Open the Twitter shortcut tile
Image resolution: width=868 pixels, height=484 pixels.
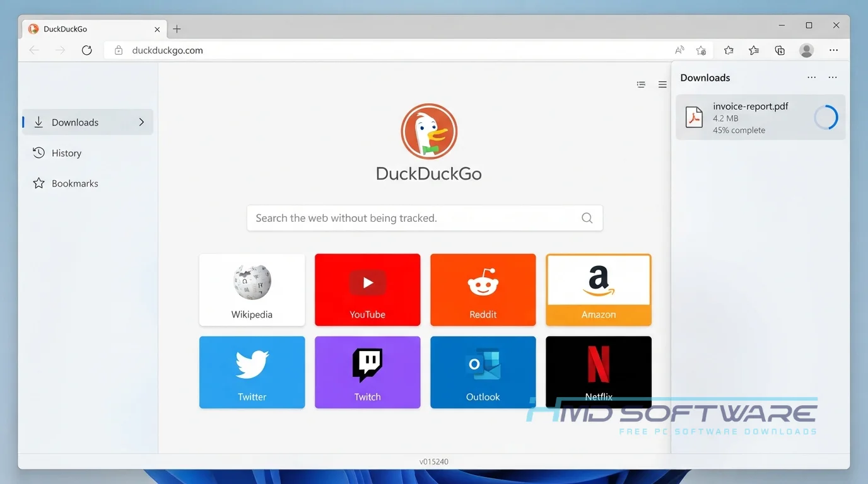click(252, 372)
